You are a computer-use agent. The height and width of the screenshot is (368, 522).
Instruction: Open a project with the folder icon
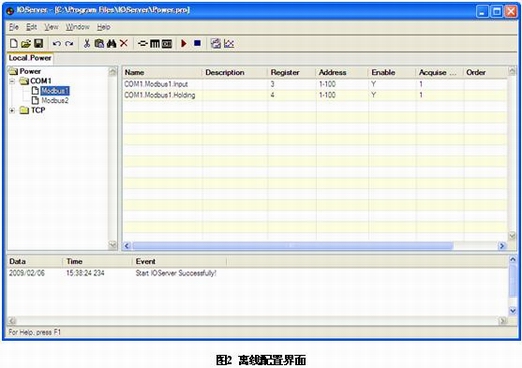(26, 43)
